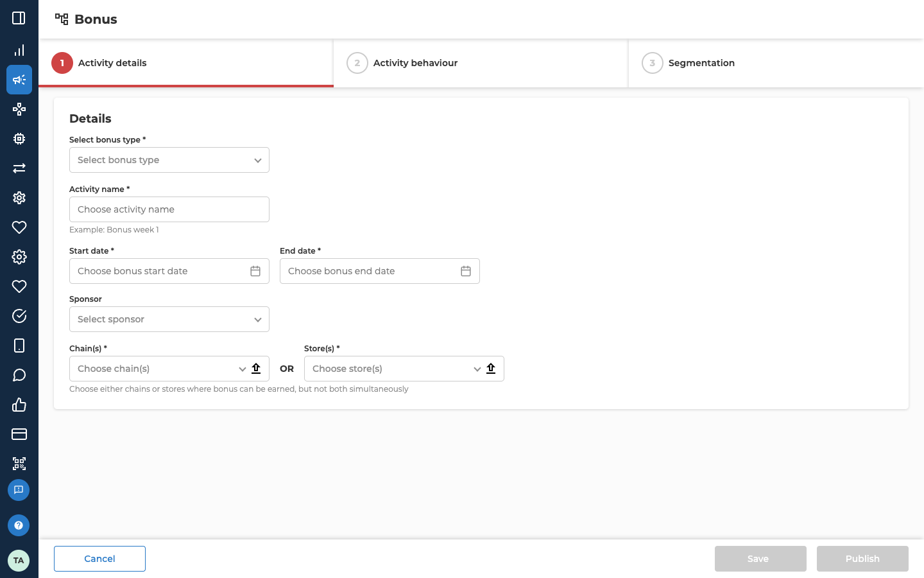Click the Details section heading
This screenshot has height=578, width=924.
(90, 119)
